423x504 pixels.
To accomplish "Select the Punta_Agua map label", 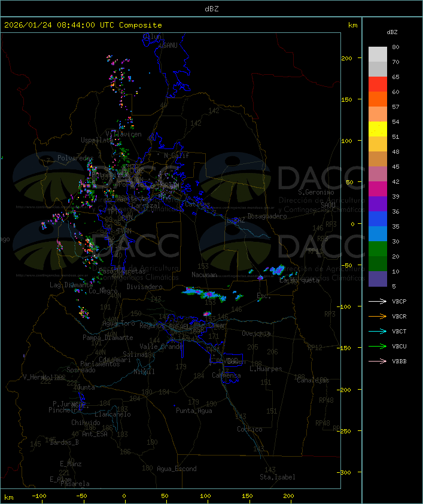I will 194,411.
